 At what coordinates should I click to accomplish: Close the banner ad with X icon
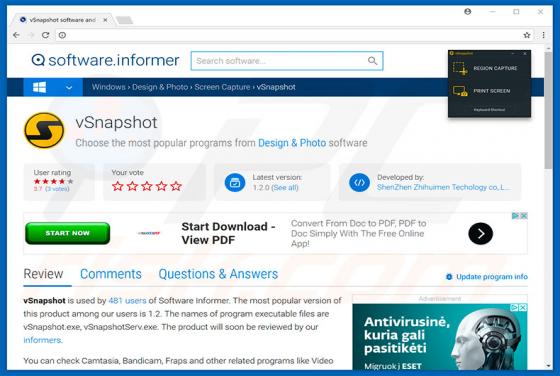coord(524,216)
